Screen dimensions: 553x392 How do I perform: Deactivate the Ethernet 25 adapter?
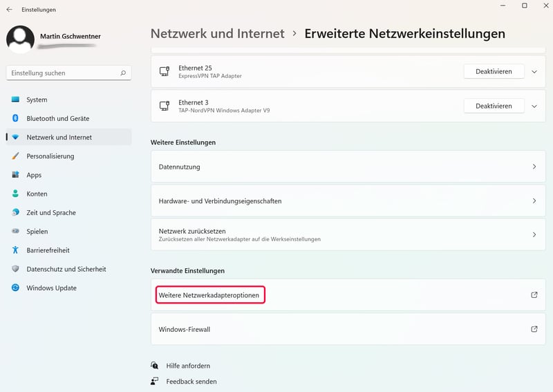tap(494, 71)
